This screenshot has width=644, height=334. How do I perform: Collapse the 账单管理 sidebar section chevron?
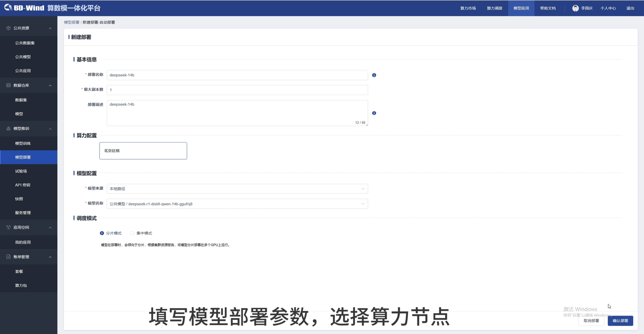tap(50, 257)
